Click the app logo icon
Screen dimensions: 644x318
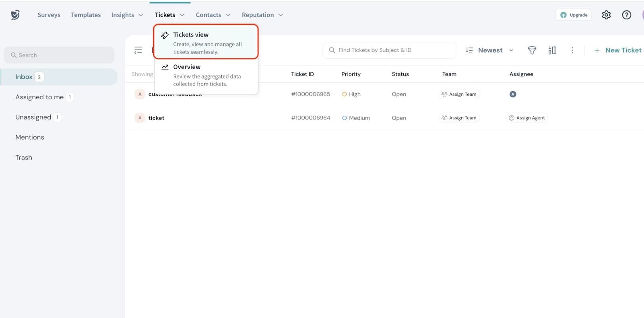pos(15,15)
